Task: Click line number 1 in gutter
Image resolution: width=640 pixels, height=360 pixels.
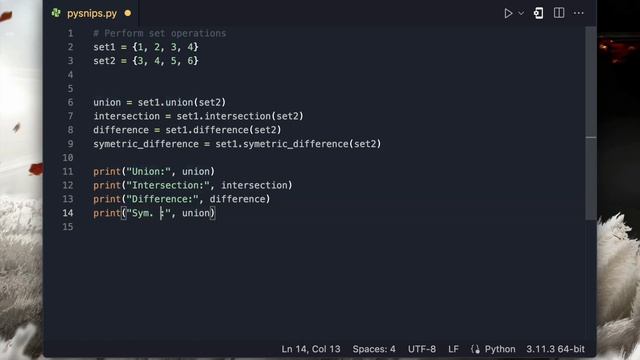Action: pos(70,33)
